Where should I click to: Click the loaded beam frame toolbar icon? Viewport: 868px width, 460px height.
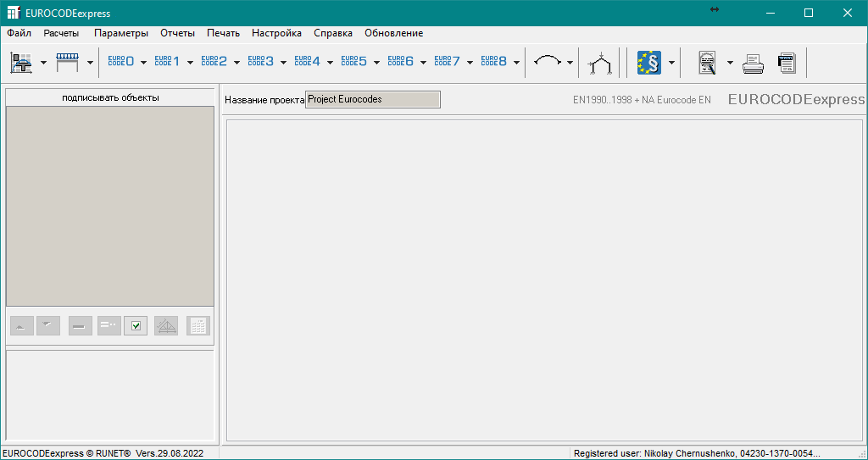pos(68,63)
